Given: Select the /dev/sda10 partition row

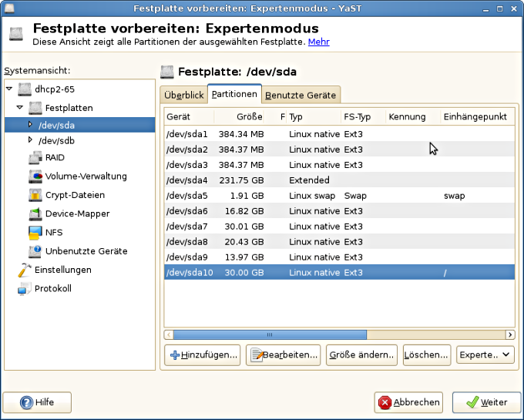Looking at the screenshot, I should click(x=339, y=272).
